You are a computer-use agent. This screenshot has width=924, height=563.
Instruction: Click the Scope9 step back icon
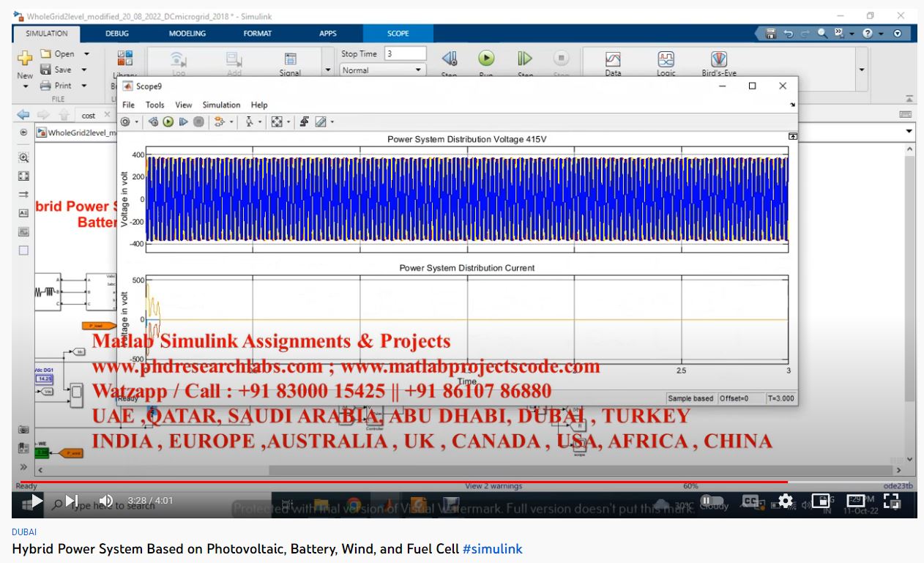pyautogui.click(x=154, y=122)
